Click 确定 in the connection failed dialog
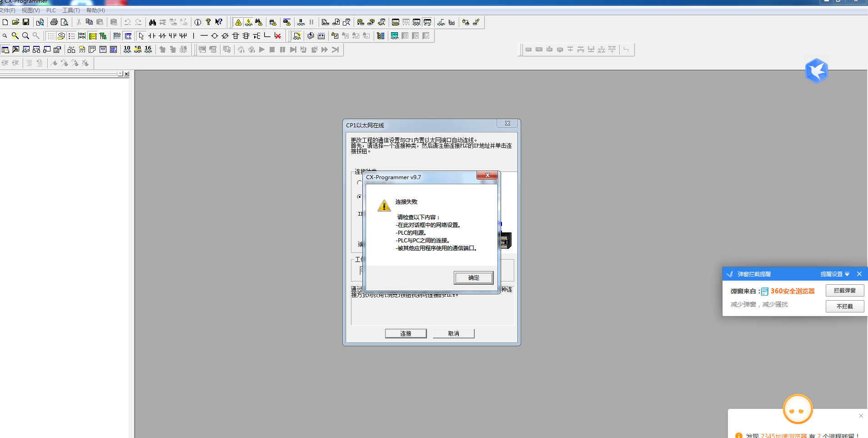 (x=473, y=277)
